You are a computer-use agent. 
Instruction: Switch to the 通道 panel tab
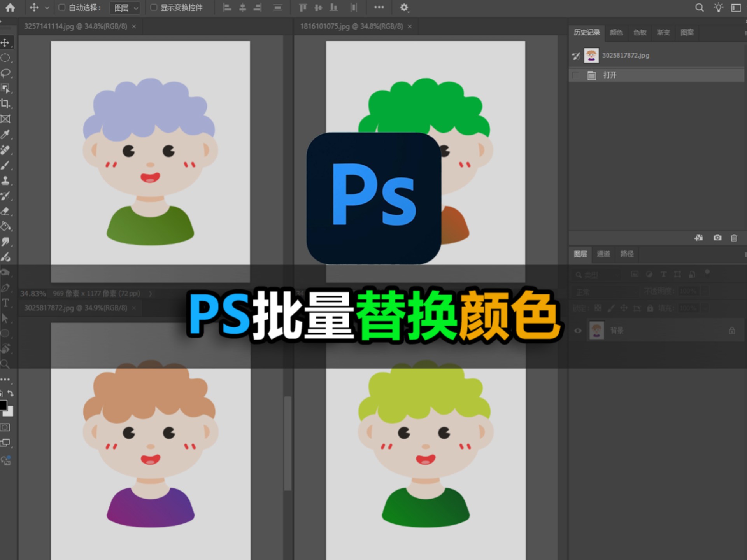tap(603, 254)
